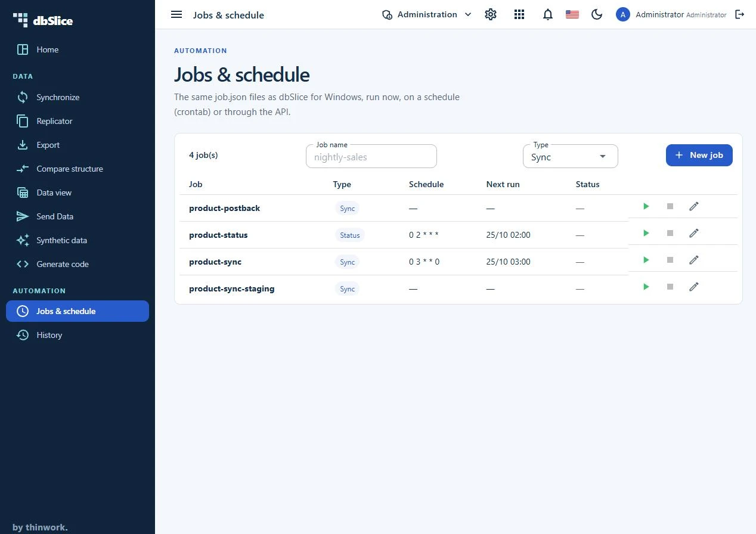This screenshot has width=756, height=534.
Task: Stop the product-status job
Action: [670, 233]
